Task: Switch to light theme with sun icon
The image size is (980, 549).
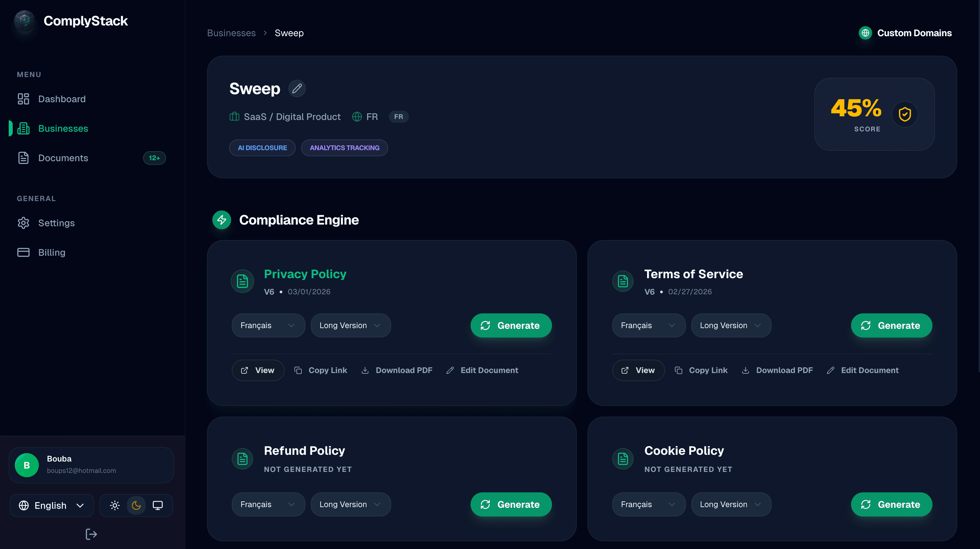Action: pos(115,505)
